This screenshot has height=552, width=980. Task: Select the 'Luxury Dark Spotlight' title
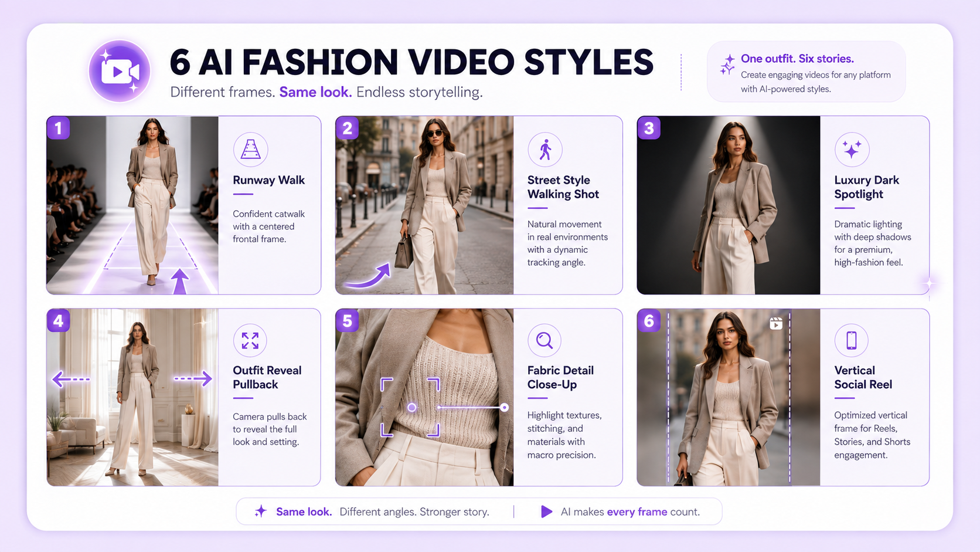(867, 187)
